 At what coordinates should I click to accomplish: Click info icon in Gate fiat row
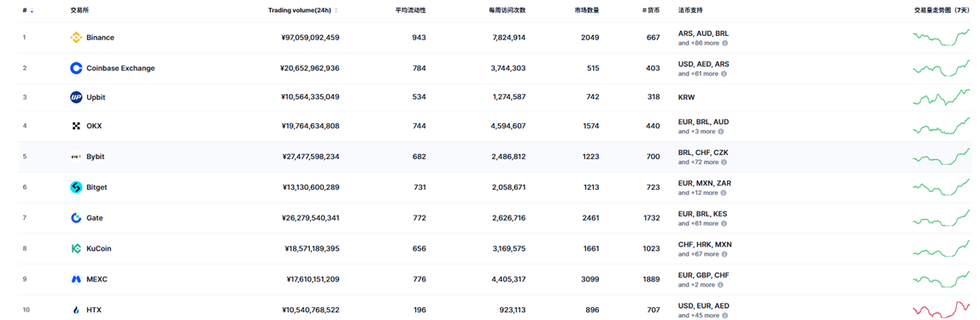click(725, 223)
